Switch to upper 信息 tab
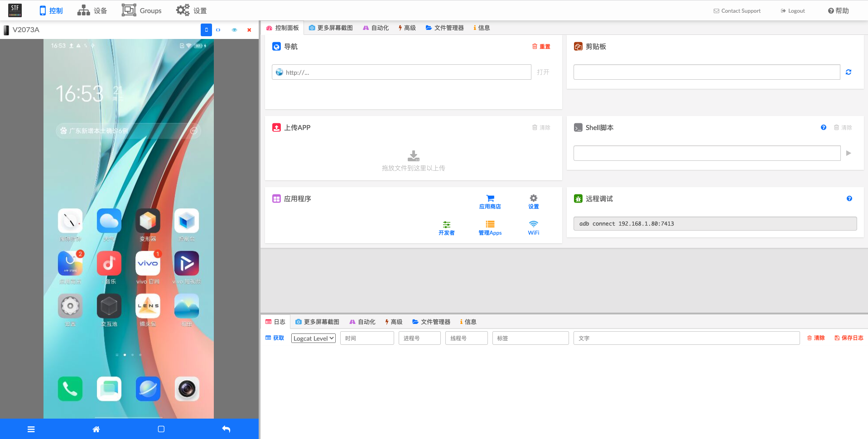The height and width of the screenshot is (439, 868). [x=482, y=28]
